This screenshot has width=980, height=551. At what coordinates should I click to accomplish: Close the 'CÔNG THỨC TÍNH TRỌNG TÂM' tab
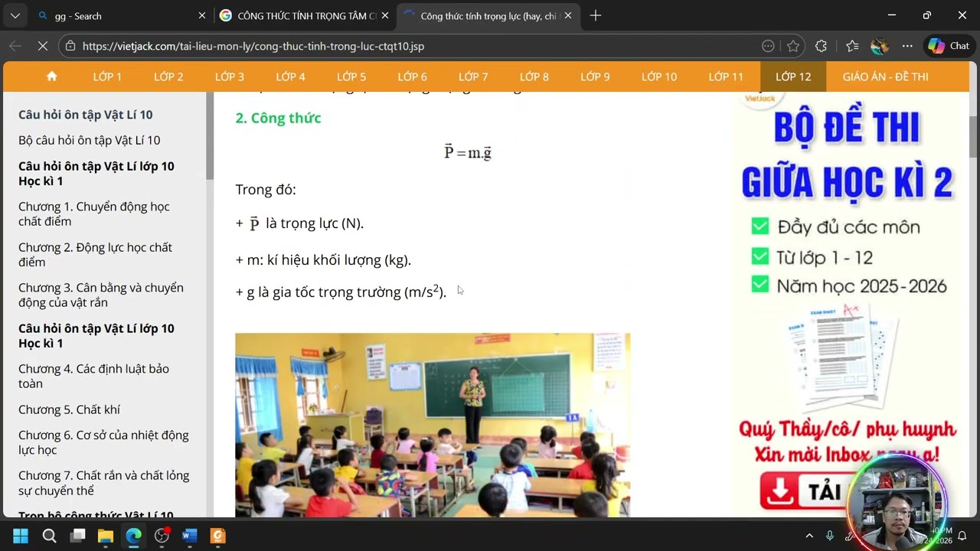click(x=385, y=15)
